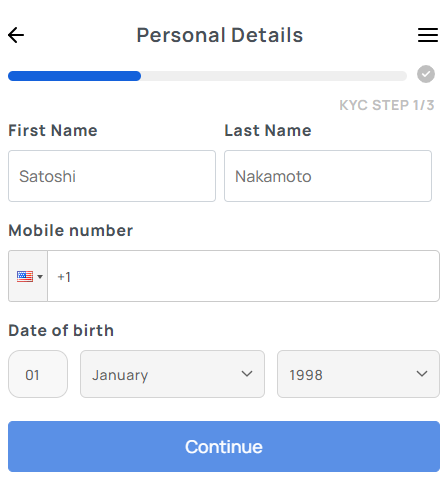This screenshot has width=448, height=486.
Task: Select the day of birth field
Action: coord(38,374)
